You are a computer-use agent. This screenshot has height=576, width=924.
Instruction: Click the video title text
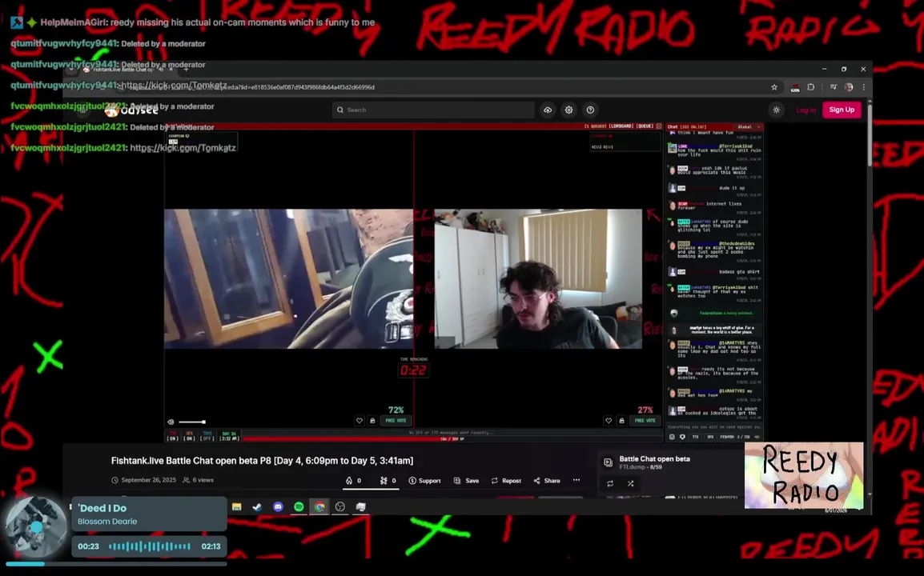[x=263, y=461]
